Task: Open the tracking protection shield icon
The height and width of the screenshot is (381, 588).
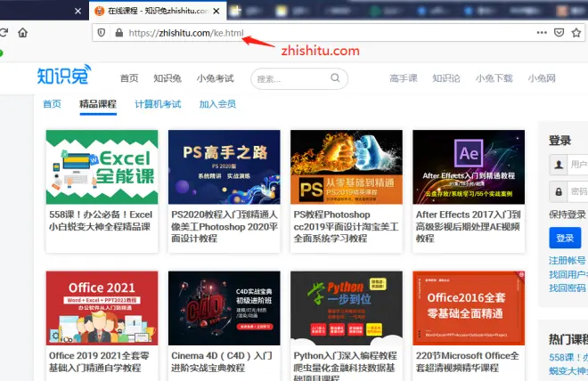Action: click(102, 33)
